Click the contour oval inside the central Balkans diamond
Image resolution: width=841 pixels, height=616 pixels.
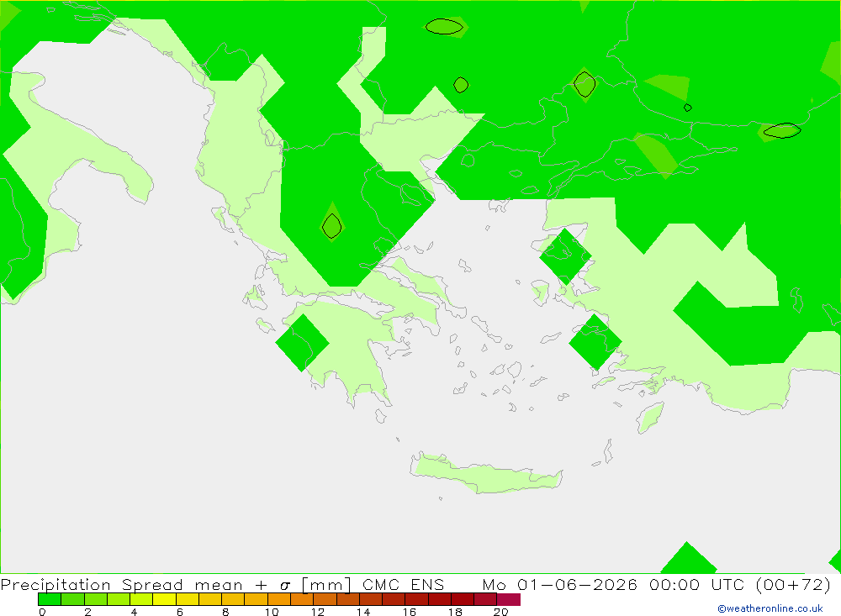click(332, 226)
